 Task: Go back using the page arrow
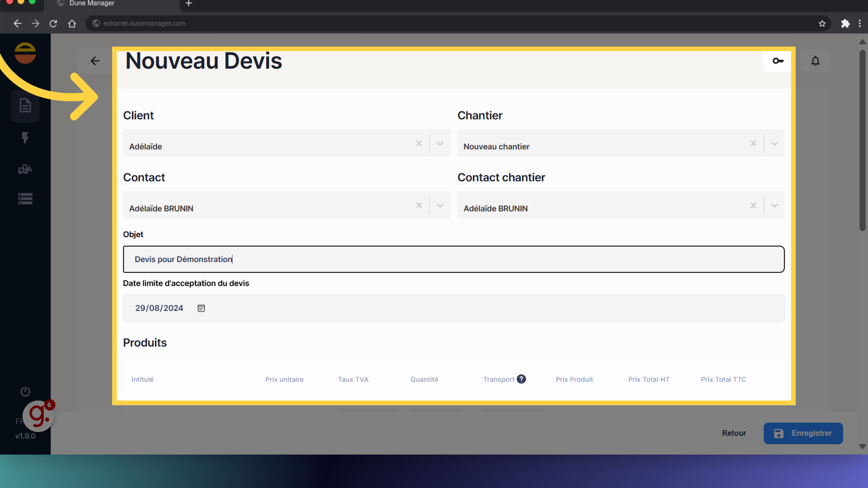point(95,61)
